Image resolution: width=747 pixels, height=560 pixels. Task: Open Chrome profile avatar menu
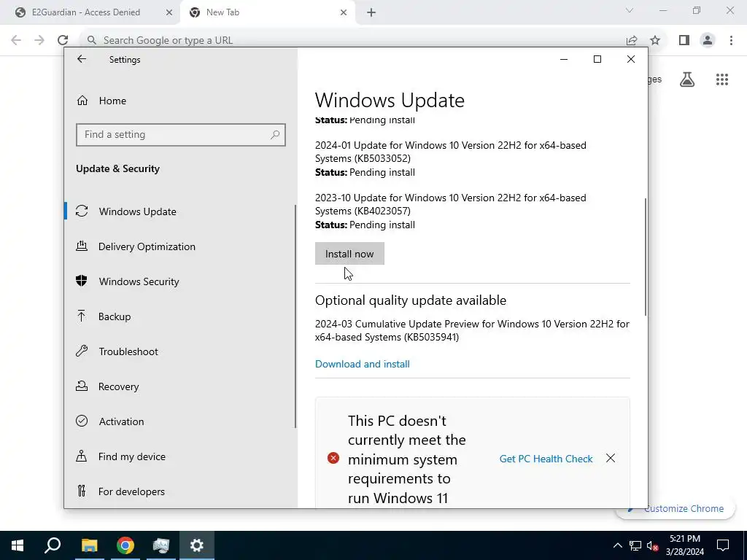[x=708, y=41]
